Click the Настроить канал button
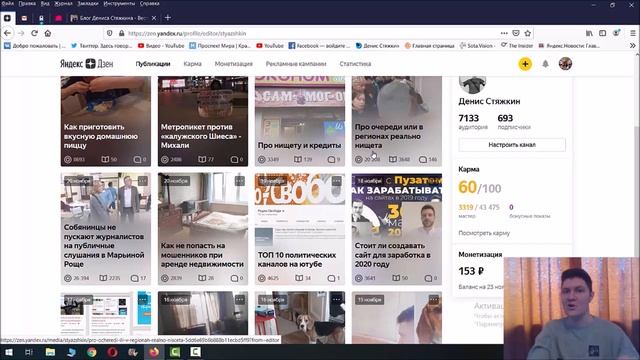Viewport: 640px width, 360px height. pyautogui.click(x=512, y=145)
